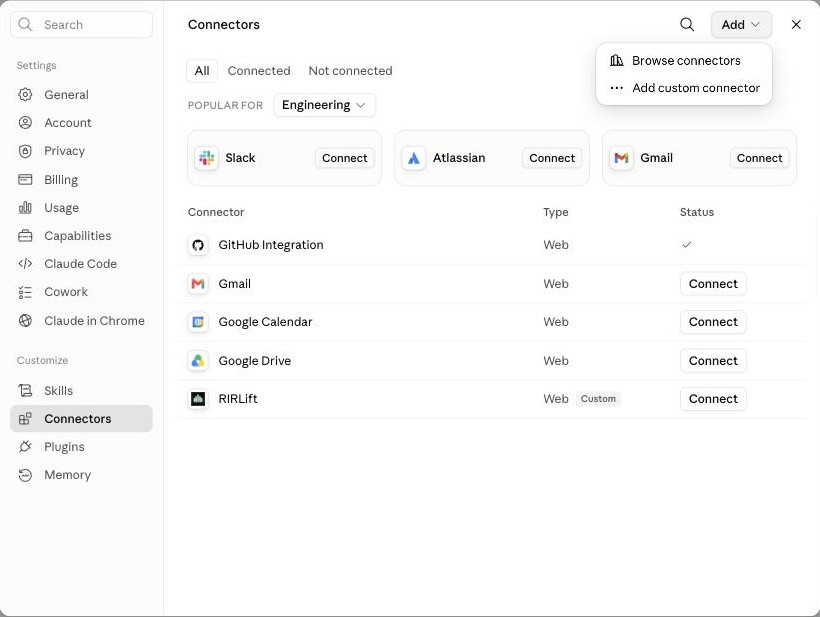Click Connect for Google Calendar
The image size is (820, 617).
pos(713,322)
